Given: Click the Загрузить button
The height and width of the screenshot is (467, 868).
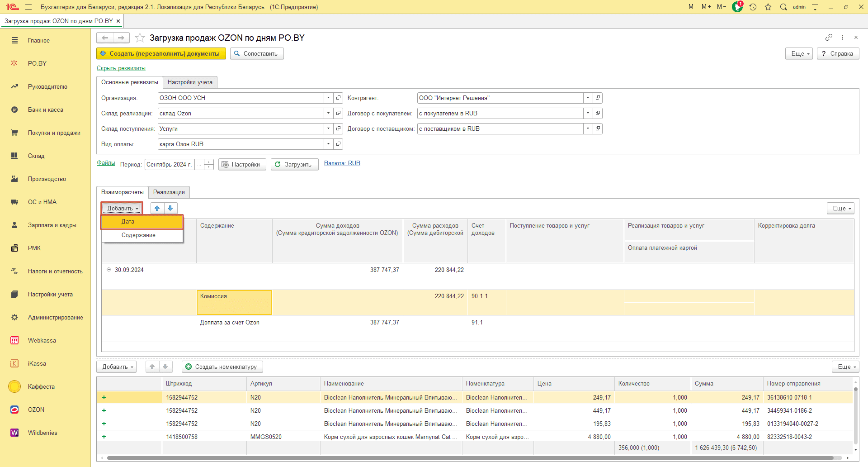Looking at the screenshot, I should click(295, 164).
